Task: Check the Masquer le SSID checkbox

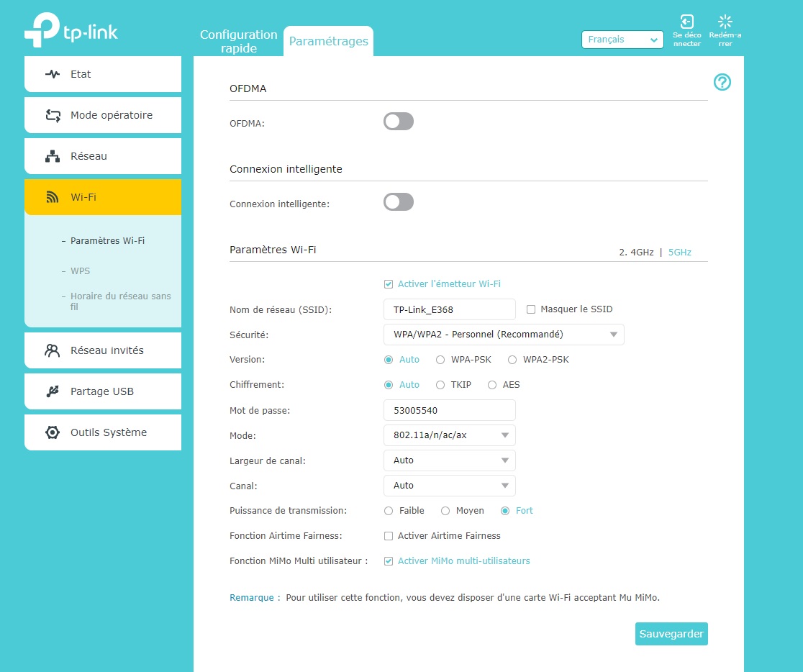Action: (x=531, y=309)
